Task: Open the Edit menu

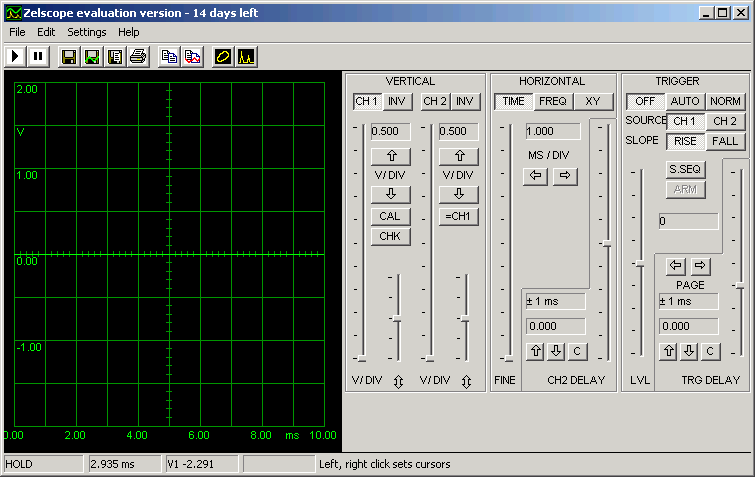Action: click(x=46, y=32)
